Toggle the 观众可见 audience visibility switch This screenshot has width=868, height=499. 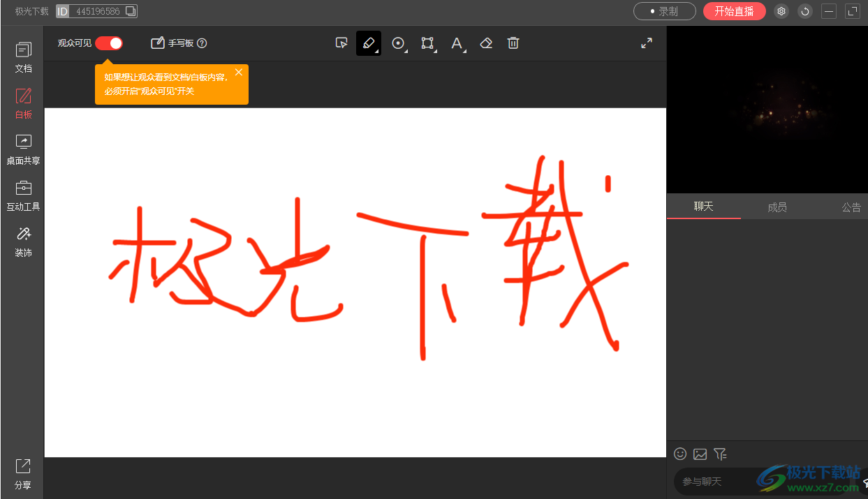pyautogui.click(x=108, y=43)
